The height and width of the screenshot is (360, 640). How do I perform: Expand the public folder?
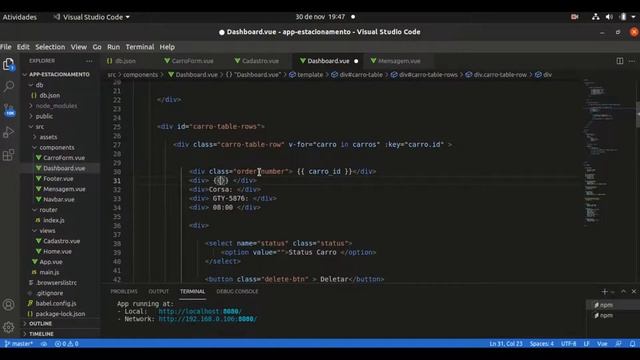click(44, 116)
